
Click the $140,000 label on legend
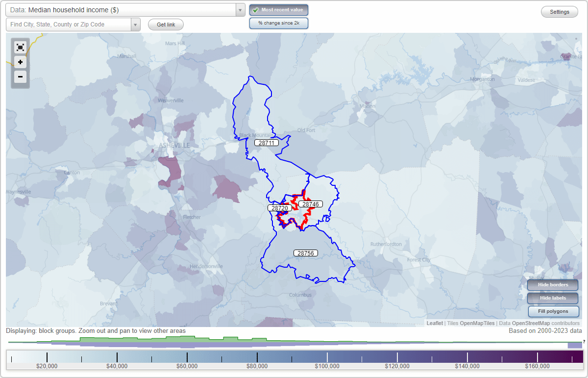click(x=467, y=366)
